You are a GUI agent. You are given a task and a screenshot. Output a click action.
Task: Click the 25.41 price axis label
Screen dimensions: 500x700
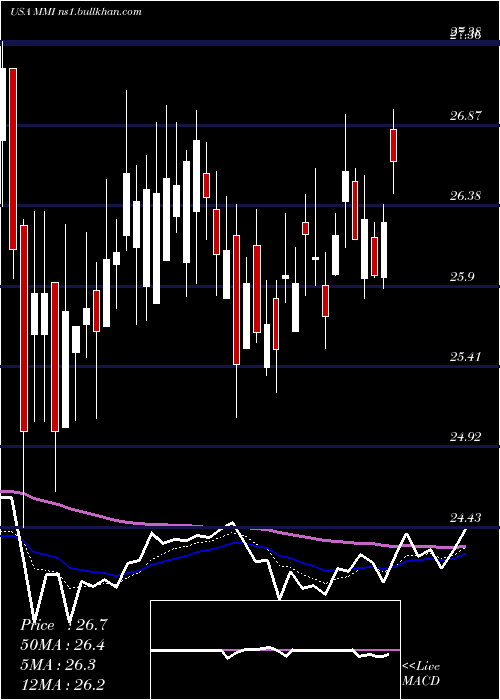[x=466, y=357]
